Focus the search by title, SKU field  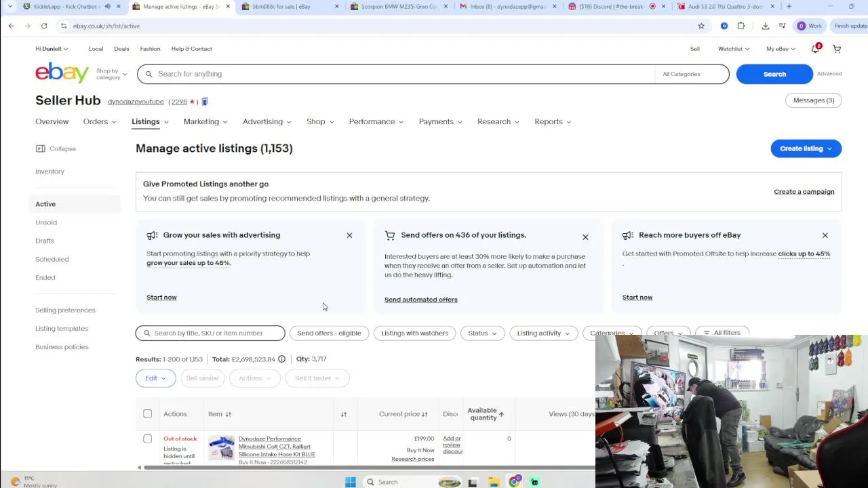click(210, 333)
